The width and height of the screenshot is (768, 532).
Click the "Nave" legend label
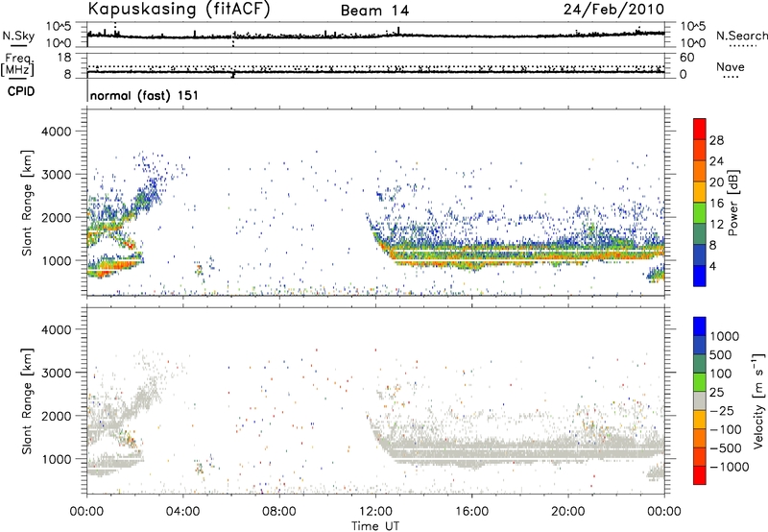(x=731, y=67)
